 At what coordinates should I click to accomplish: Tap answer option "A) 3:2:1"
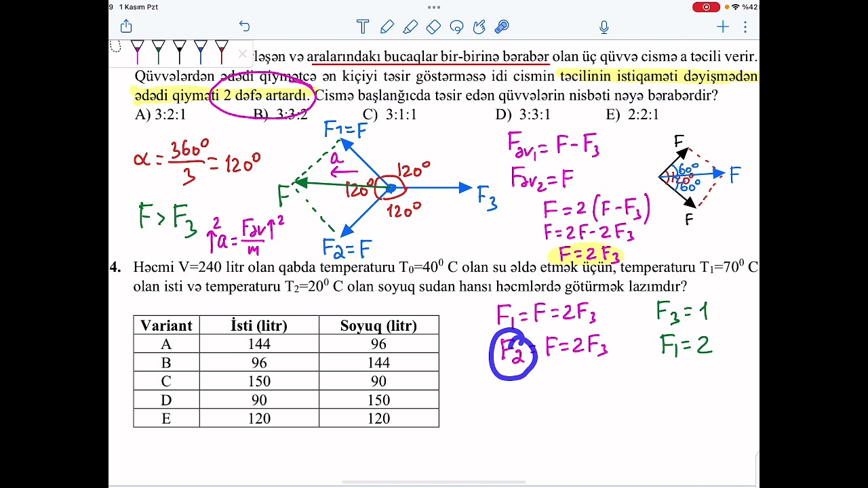pyautogui.click(x=160, y=115)
